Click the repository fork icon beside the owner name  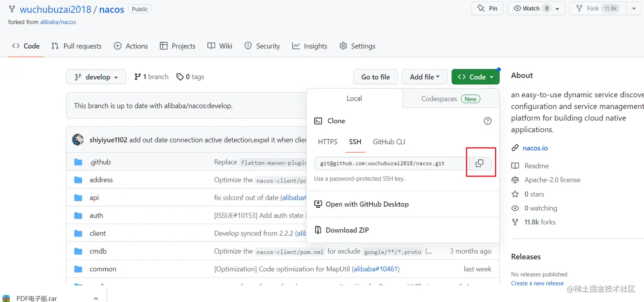point(11,9)
